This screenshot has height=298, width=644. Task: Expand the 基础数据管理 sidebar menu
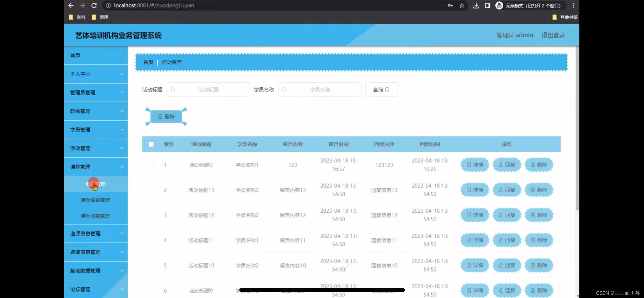[x=96, y=270]
